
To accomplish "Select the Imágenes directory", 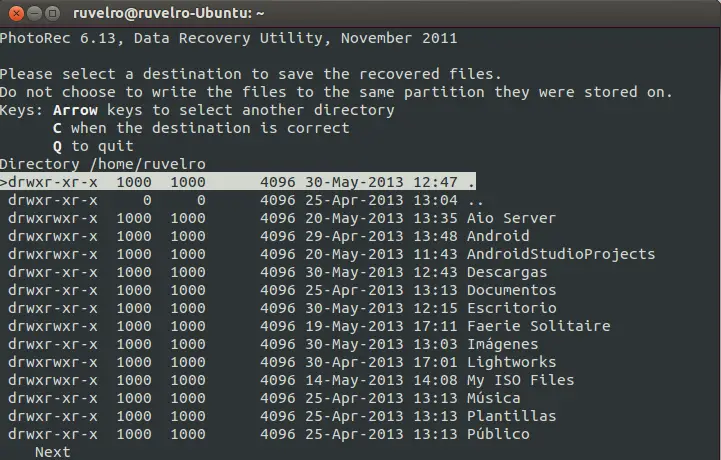I will [x=273, y=344].
